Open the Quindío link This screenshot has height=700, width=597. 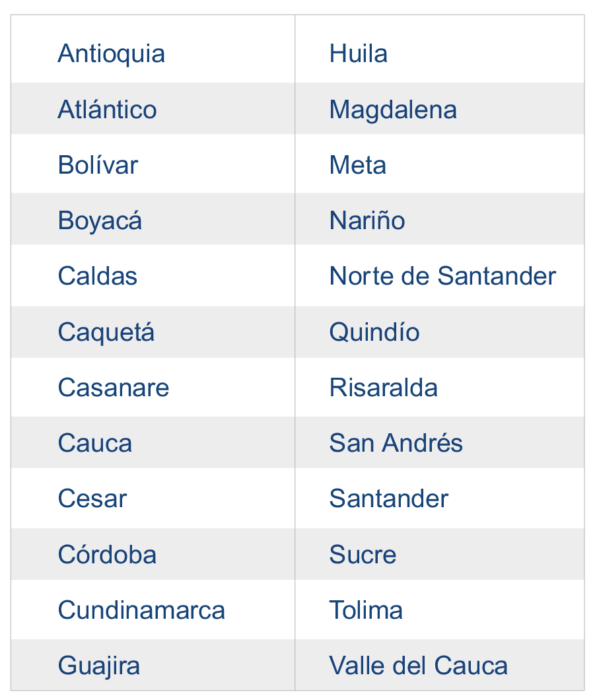(x=374, y=332)
